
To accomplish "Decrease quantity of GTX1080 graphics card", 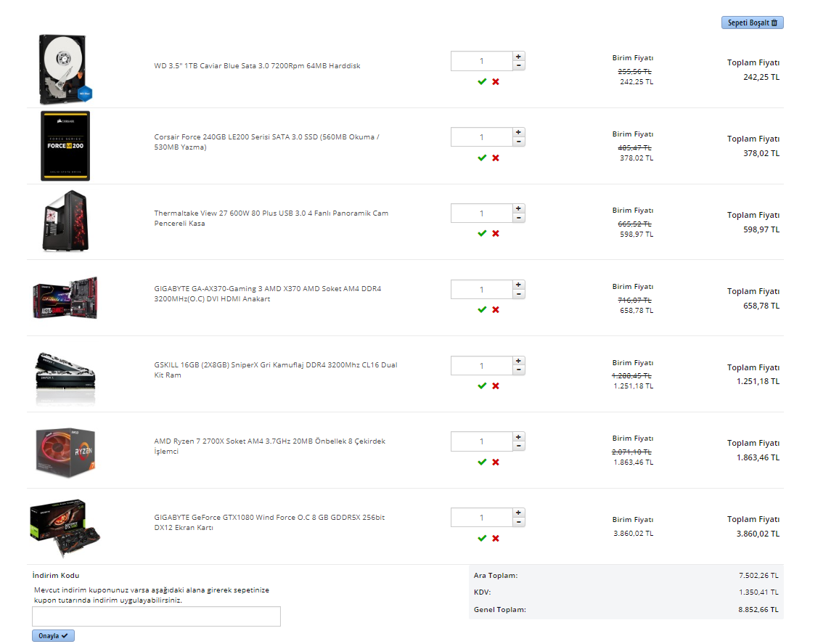I will click(518, 523).
